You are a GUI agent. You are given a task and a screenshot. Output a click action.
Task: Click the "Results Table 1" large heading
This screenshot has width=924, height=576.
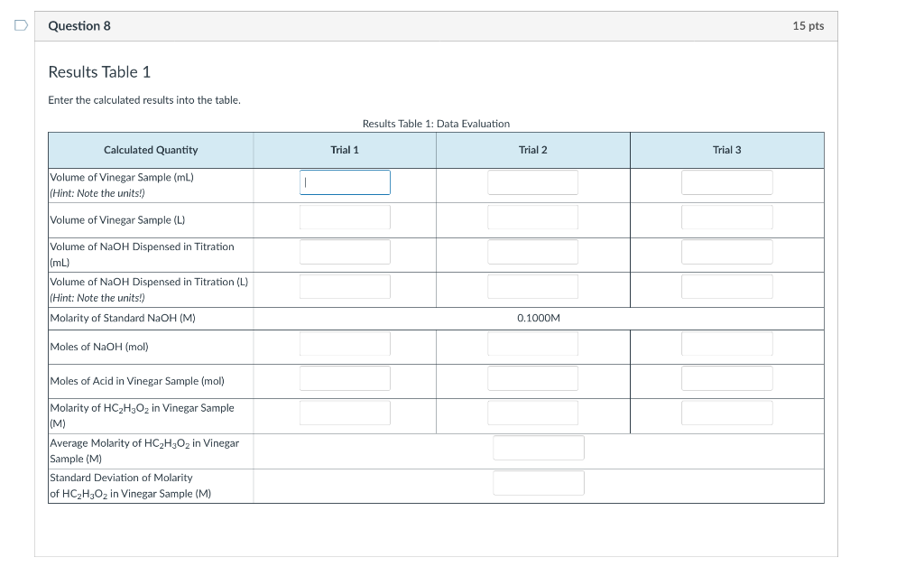click(x=99, y=72)
